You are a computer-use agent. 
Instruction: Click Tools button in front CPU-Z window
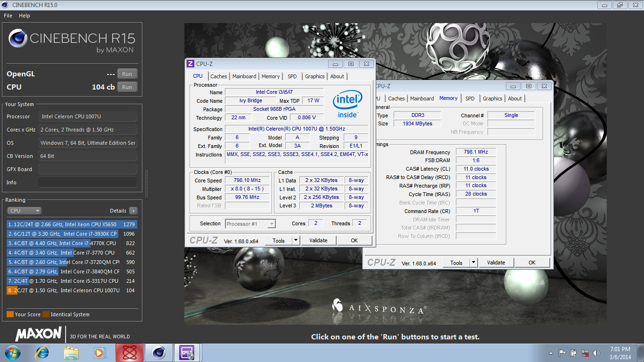(279, 240)
